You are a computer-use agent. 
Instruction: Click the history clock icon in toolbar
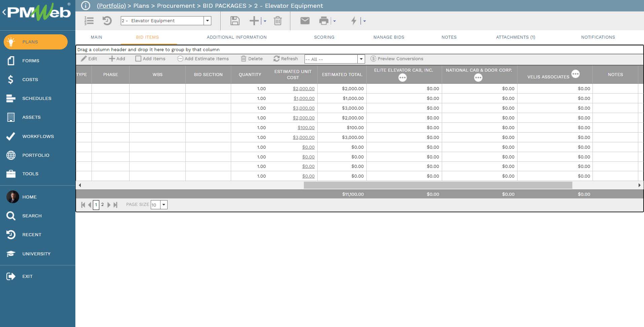(x=107, y=21)
